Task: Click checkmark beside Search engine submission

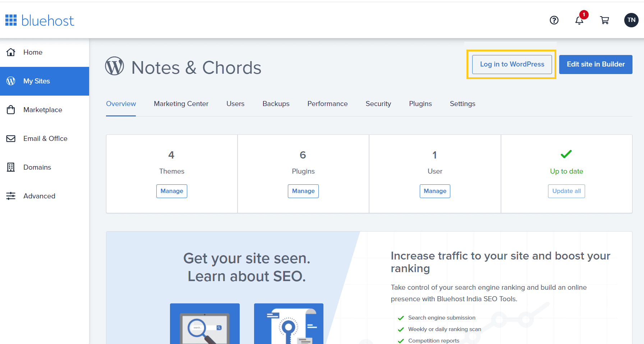Action: 401,318
